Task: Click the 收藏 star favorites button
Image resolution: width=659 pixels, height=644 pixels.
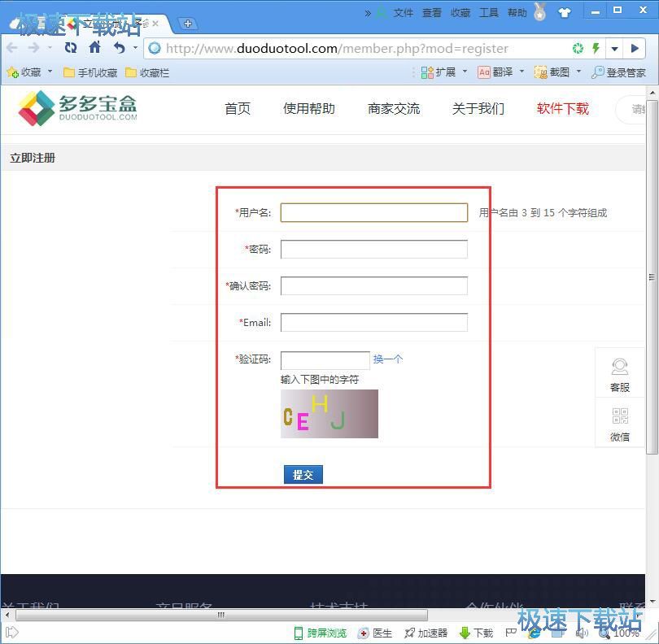Action: 24,72
